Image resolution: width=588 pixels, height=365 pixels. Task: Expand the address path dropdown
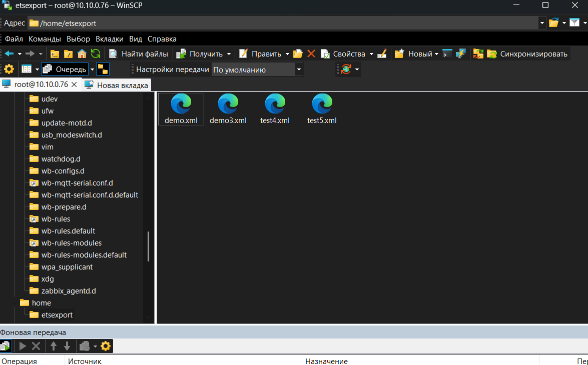pyautogui.click(x=542, y=23)
